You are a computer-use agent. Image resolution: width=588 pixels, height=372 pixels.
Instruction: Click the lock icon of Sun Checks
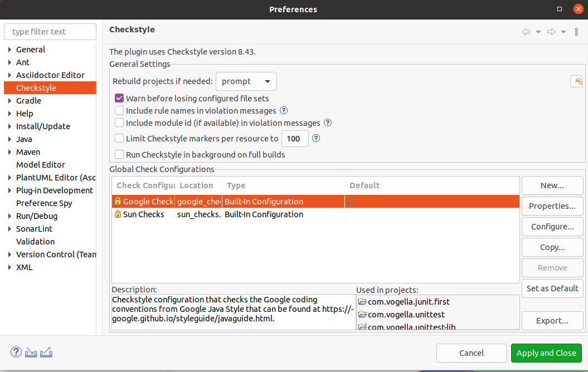pyautogui.click(x=118, y=214)
